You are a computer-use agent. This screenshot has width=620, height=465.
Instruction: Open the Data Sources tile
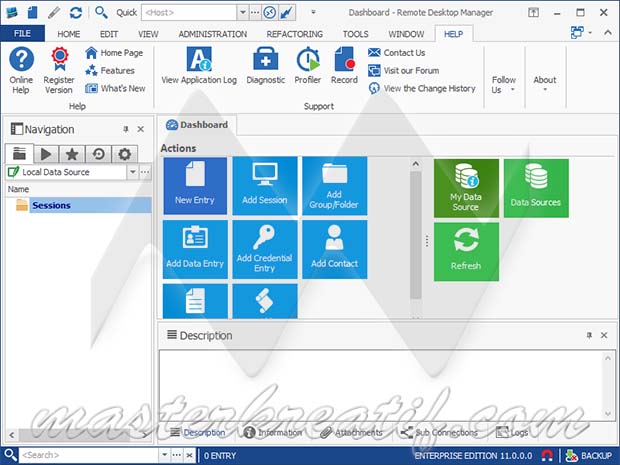click(x=536, y=188)
